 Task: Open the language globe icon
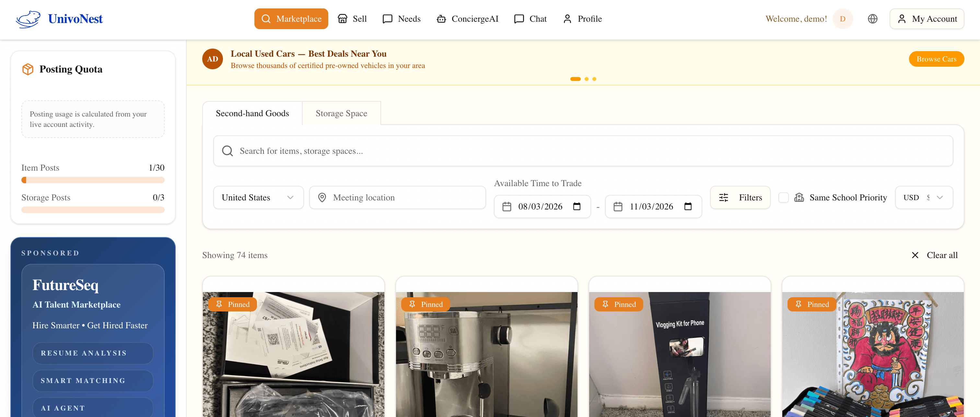click(872, 19)
